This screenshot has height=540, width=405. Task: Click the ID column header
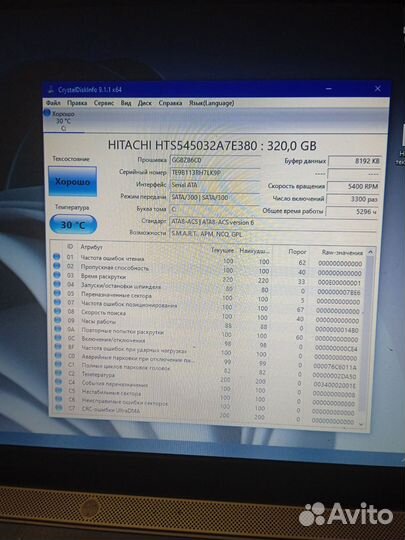pyautogui.click(x=70, y=246)
